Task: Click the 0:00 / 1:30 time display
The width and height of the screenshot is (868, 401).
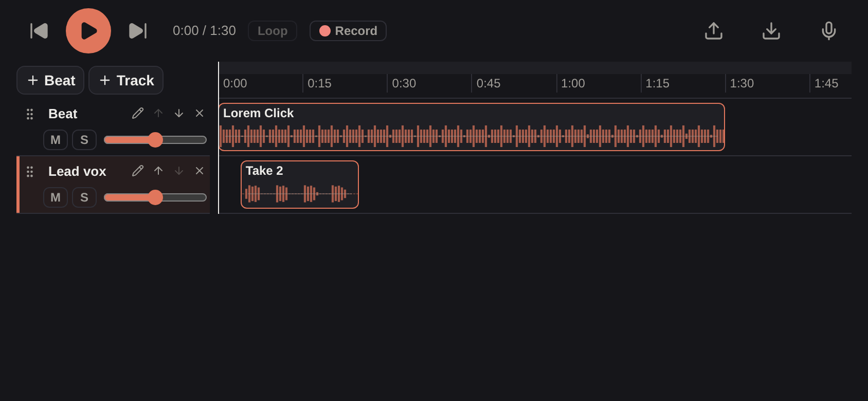Action: 204,31
